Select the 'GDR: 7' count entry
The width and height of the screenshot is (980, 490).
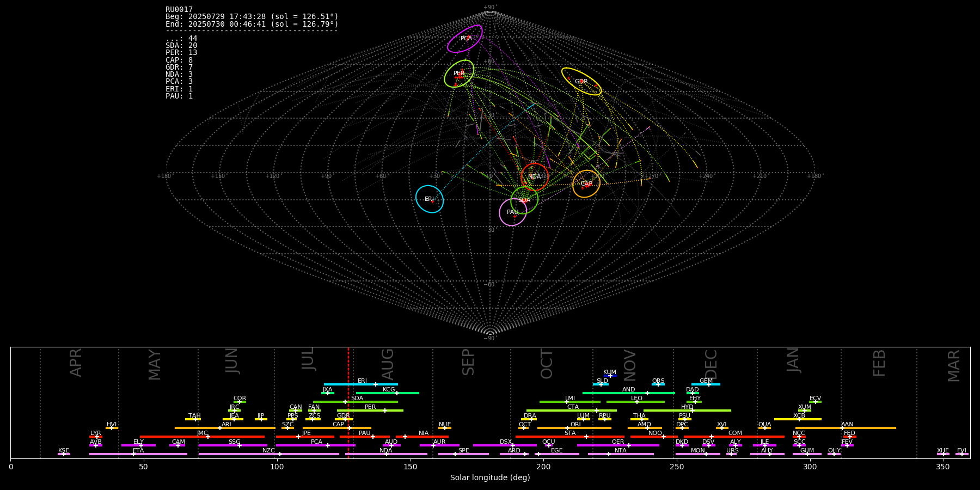pyautogui.click(x=179, y=68)
